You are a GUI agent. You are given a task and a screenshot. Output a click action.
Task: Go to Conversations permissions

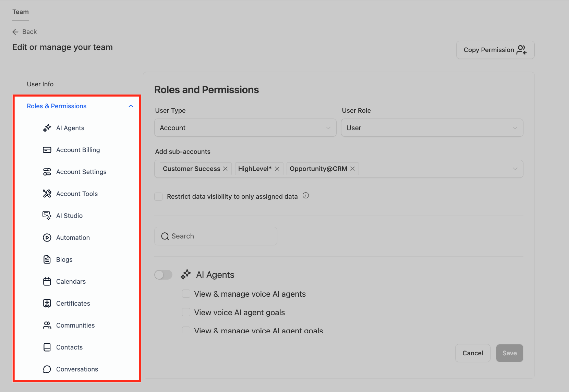77,369
